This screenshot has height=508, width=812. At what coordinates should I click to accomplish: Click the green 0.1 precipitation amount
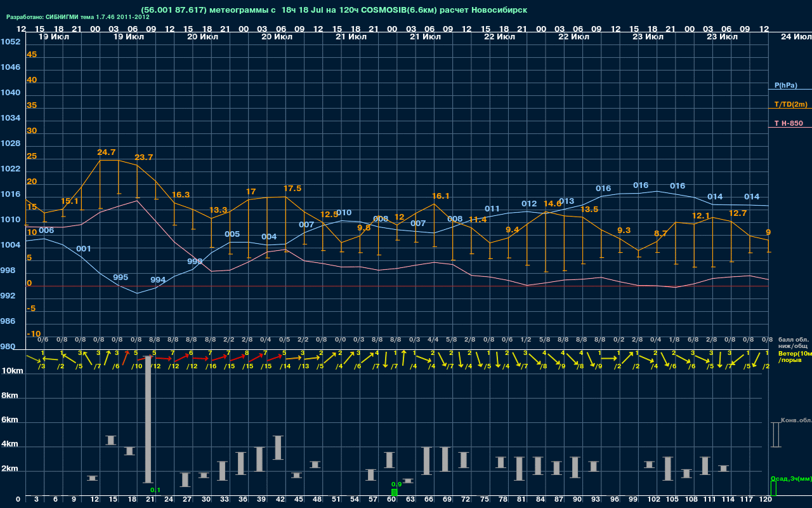click(x=155, y=490)
